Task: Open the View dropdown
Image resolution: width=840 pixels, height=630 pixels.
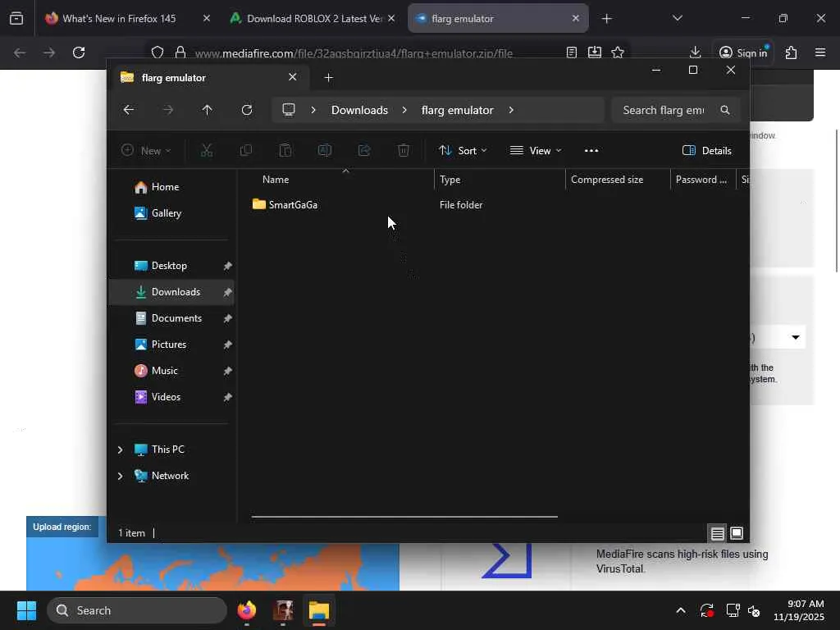Action: coord(536,151)
